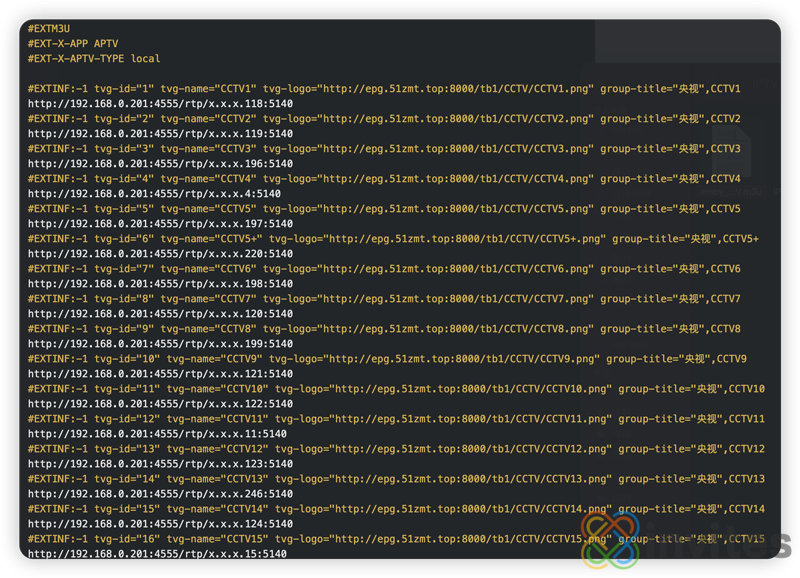The width and height of the screenshot is (800, 578).
Task: Click the stream URL ending in x.x.x.119:5140
Action: point(160,134)
